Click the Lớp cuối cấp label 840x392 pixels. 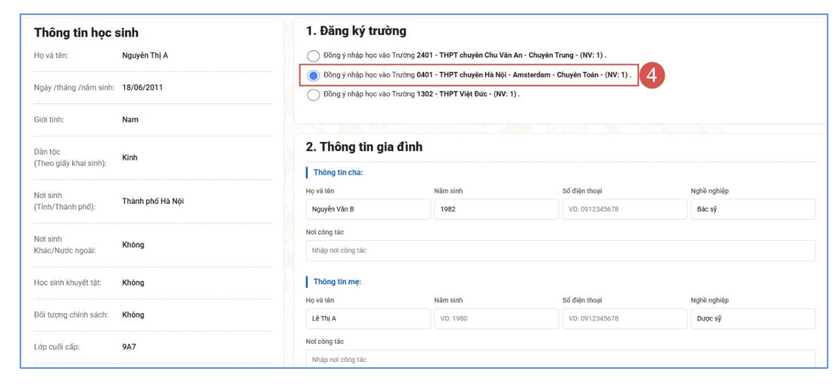57,346
